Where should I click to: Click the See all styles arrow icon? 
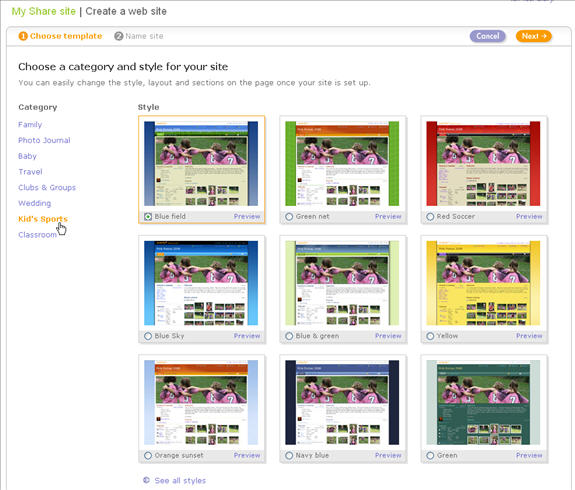coord(146,480)
